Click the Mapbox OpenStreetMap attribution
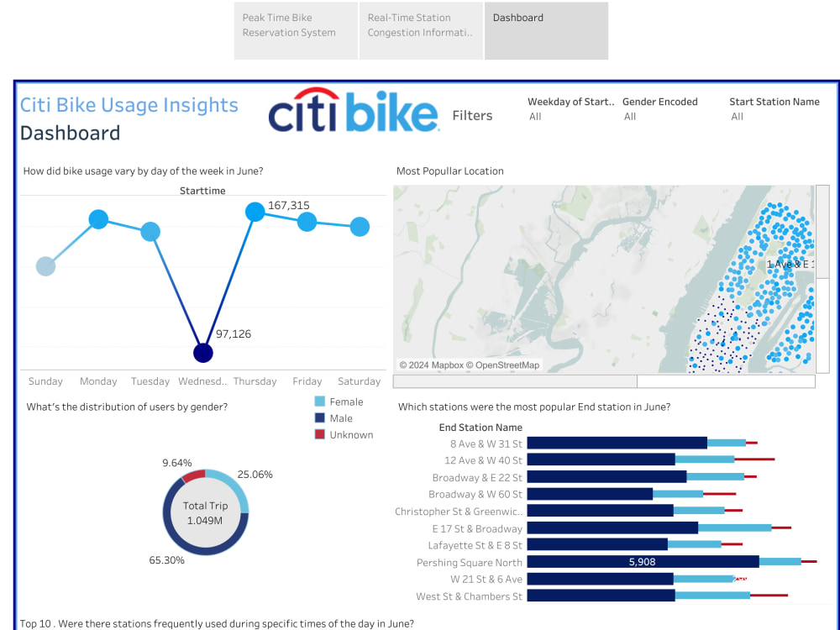Screen dimensions: 840x630 470,365
